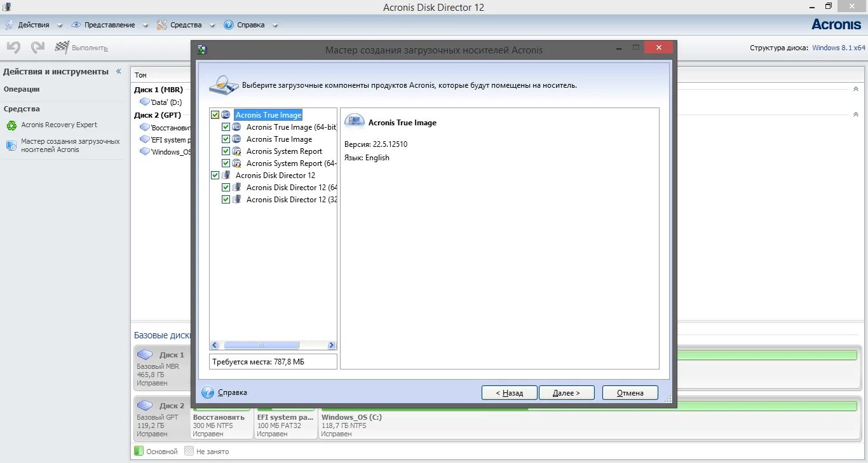Click the Acronis Disk Director app icon in title bar
Viewport: 868px width, 463px height.
[x=8, y=6]
